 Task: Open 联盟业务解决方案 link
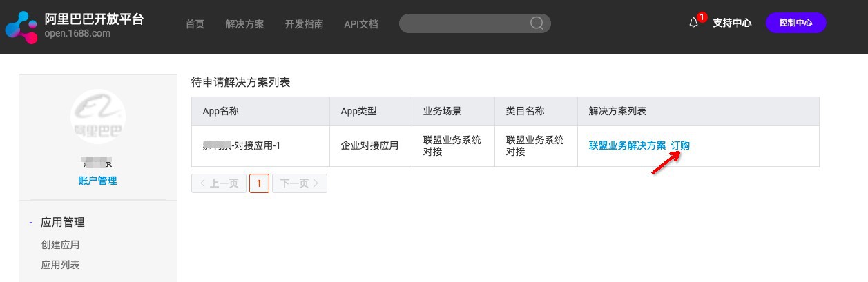point(627,145)
